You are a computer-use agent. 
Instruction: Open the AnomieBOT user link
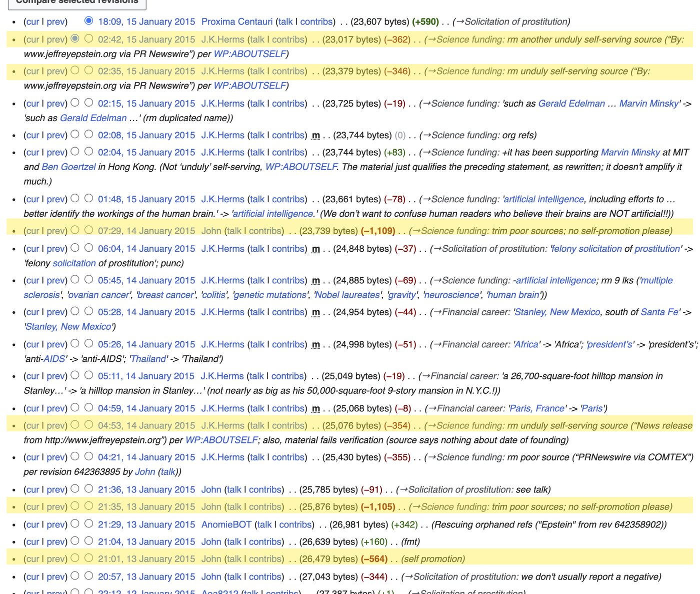click(226, 524)
